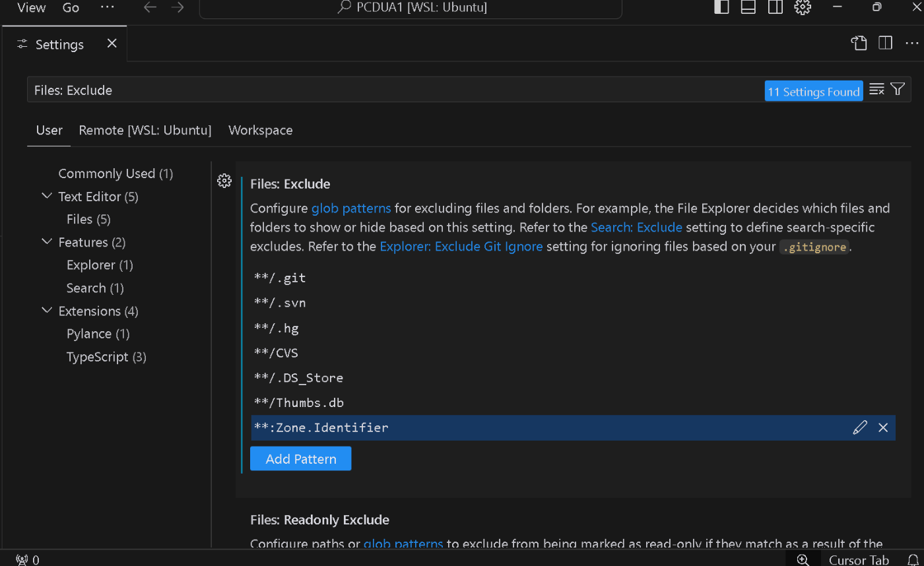The height and width of the screenshot is (566, 924).
Task: Toggle the secondary side bar visibility
Action: [775, 7]
